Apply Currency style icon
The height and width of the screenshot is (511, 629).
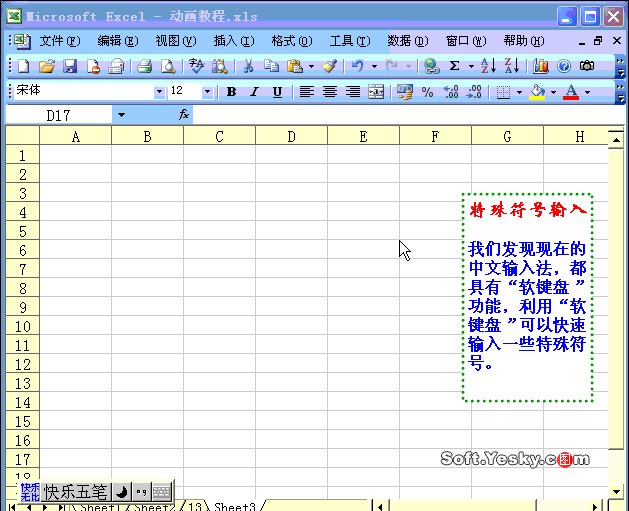tap(404, 92)
